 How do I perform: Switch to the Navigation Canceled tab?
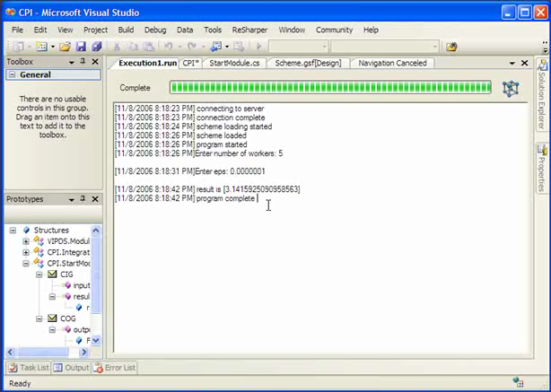click(x=392, y=63)
